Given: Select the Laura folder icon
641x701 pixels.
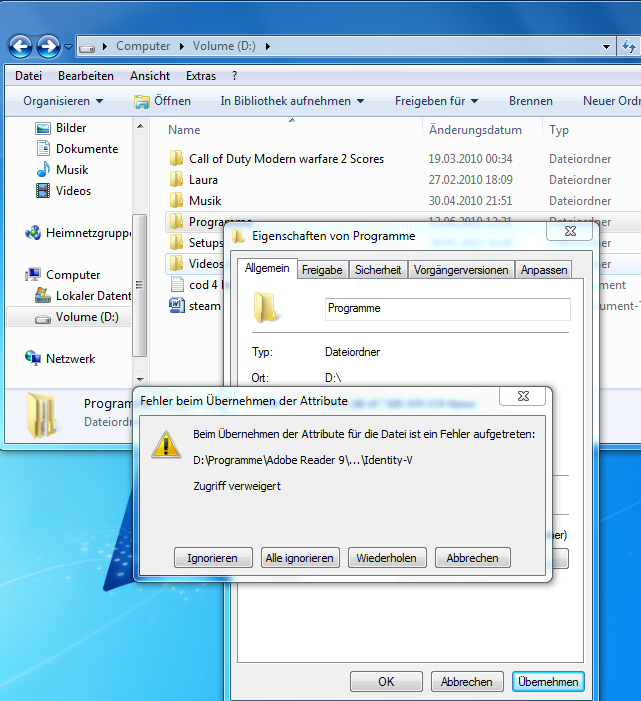Looking at the screenshot, I should click(x=177, y=180).
